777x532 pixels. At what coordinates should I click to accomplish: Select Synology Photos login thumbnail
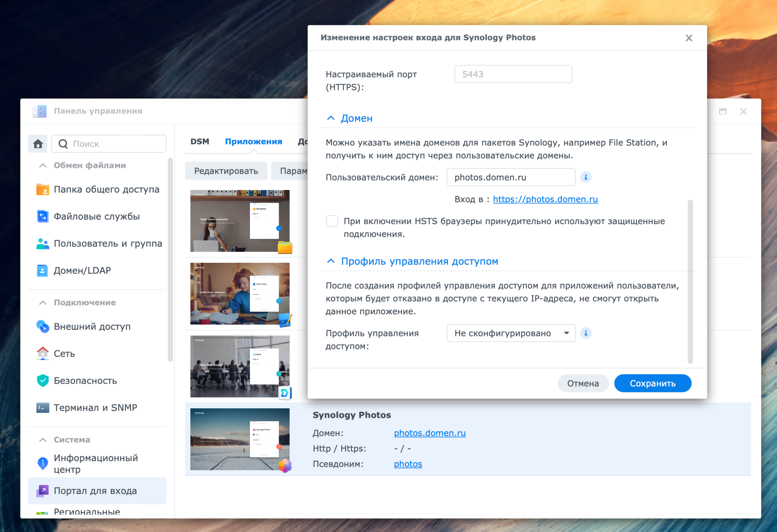tap(240, 439)
